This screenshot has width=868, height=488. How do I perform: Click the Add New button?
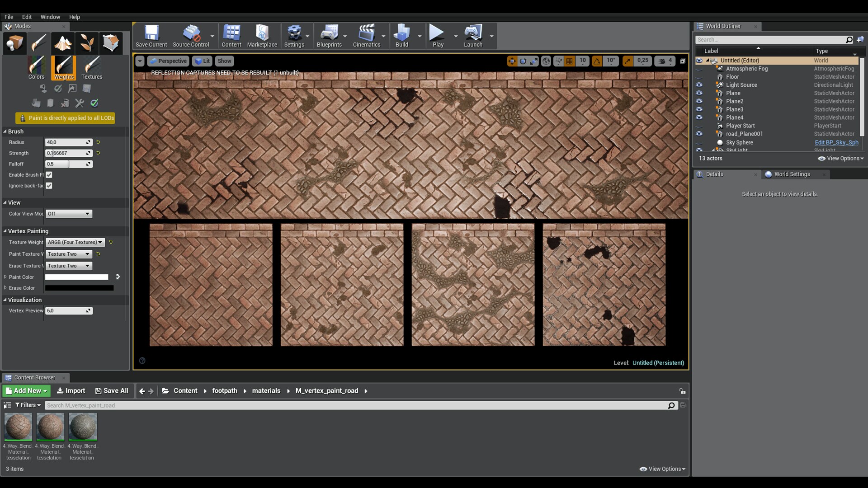point(26,391)
